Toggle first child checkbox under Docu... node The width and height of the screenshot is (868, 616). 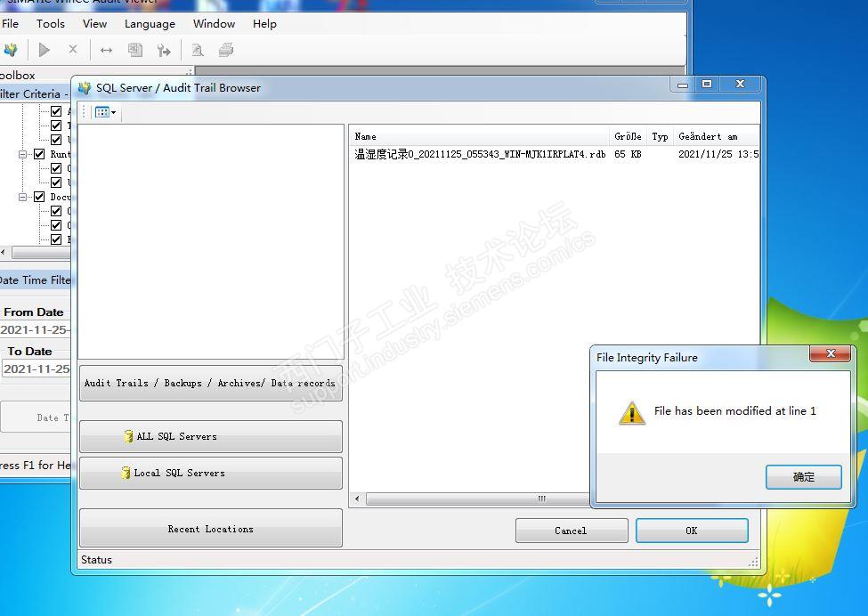coord(56,211)
